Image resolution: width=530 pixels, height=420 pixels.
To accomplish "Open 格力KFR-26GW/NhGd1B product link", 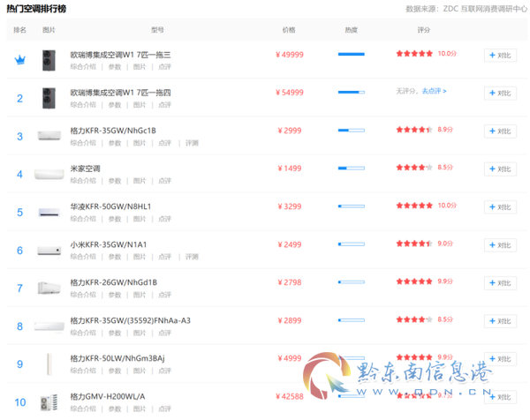I will click(x=114, y=282).
